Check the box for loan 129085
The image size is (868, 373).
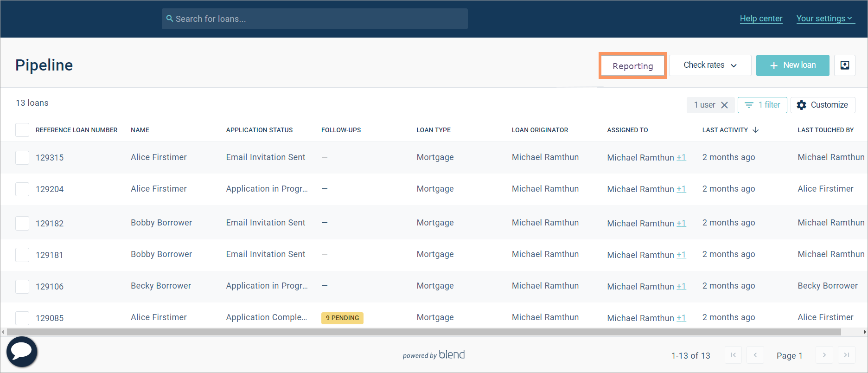[22, 318]
